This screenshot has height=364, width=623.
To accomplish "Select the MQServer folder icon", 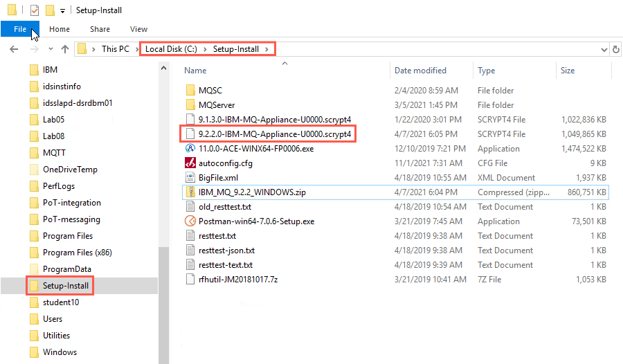I will tap(190, 105).
